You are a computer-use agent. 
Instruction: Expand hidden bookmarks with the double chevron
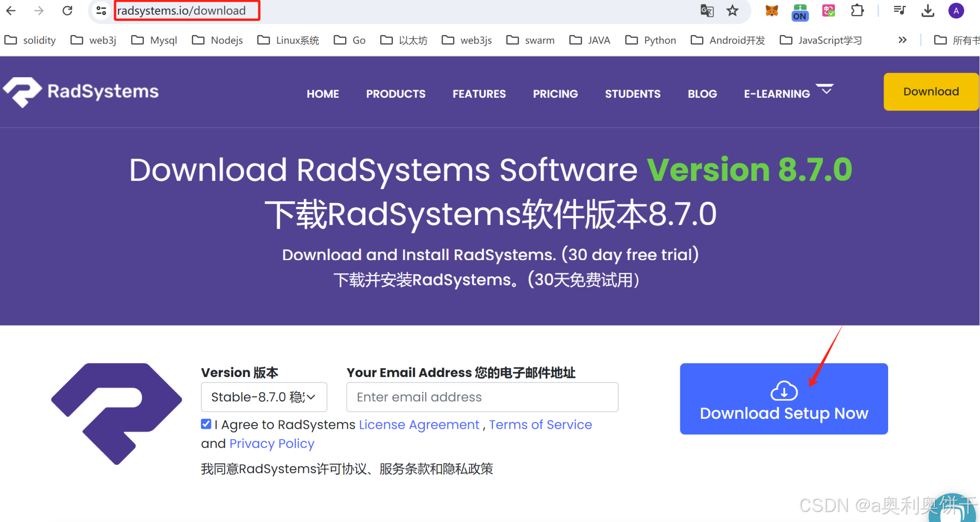click(x=902, y=40)
